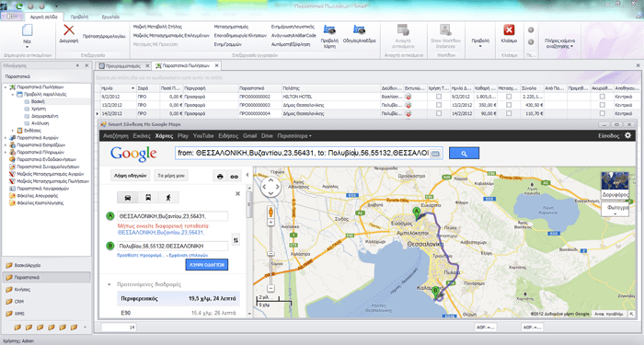
Task: Pin the Πλοήγηση navigation panel
Action: (x=77, y=65)
